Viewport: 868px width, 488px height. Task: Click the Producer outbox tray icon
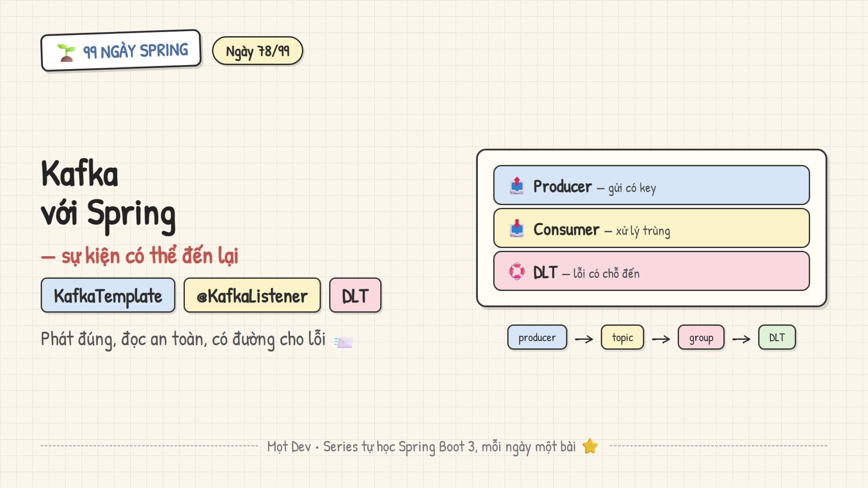(x=517, y=186)
